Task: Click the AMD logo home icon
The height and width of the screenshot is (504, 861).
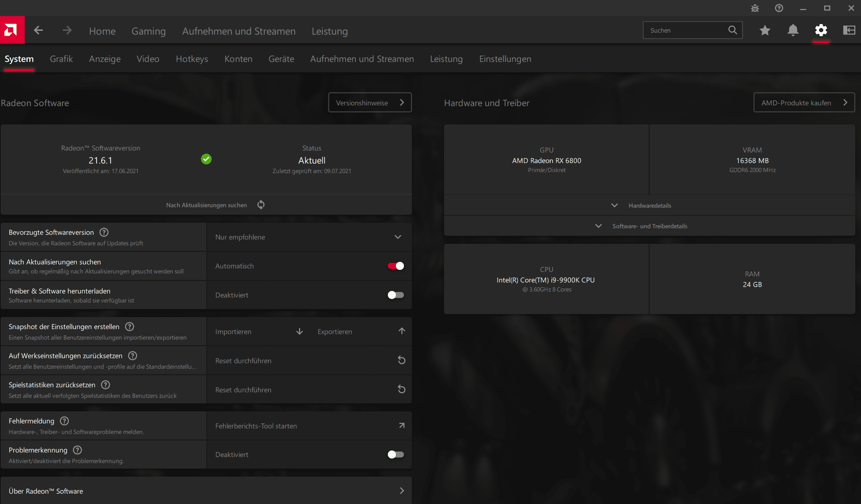Action: pyautogui.click(x=12, y=30)
